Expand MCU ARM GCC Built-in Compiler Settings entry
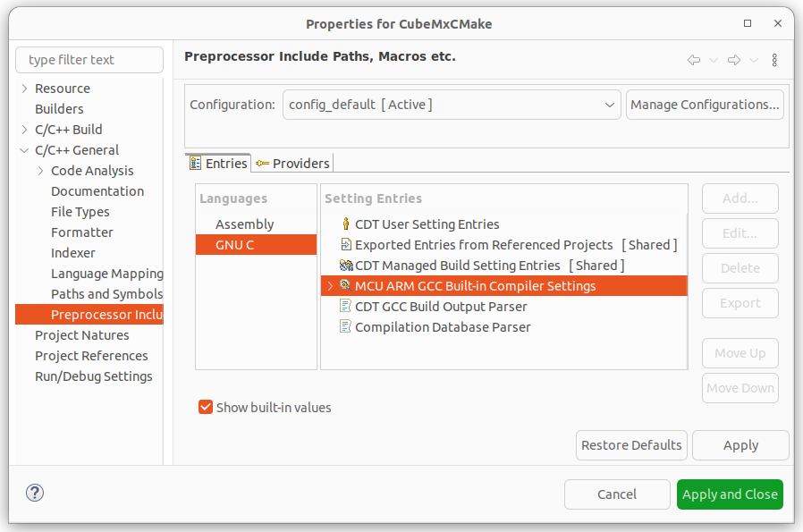803x532 pixels. point(330,286)
